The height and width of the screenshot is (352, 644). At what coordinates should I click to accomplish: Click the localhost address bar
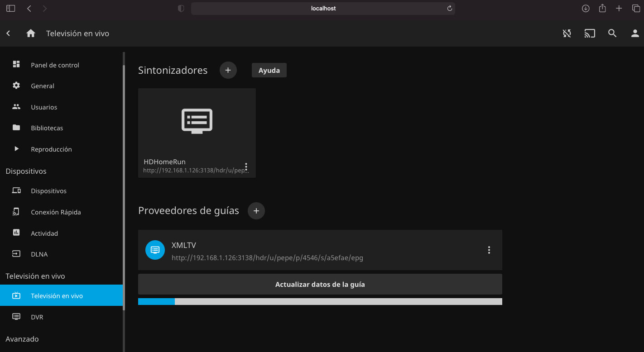click(x=323, y=9)
